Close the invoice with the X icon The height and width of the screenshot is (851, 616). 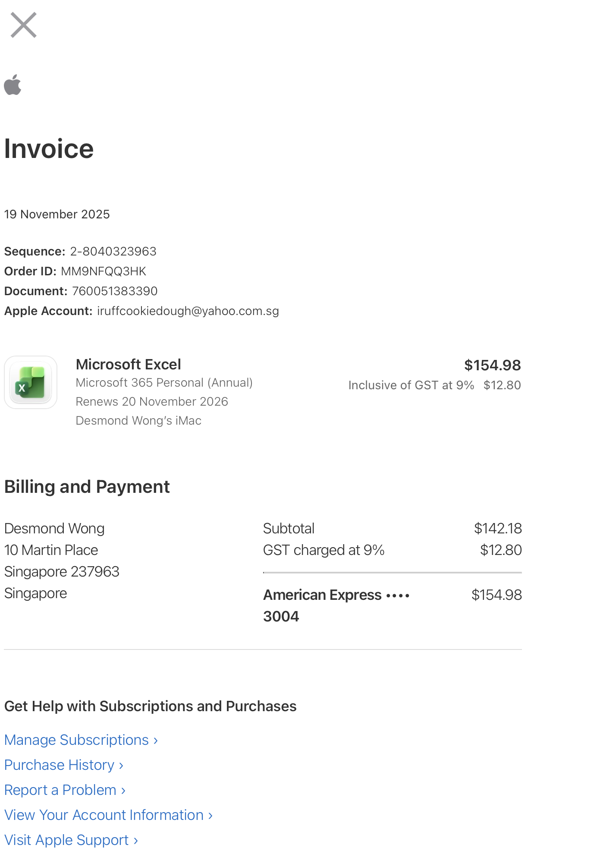(x=23, y=25)
